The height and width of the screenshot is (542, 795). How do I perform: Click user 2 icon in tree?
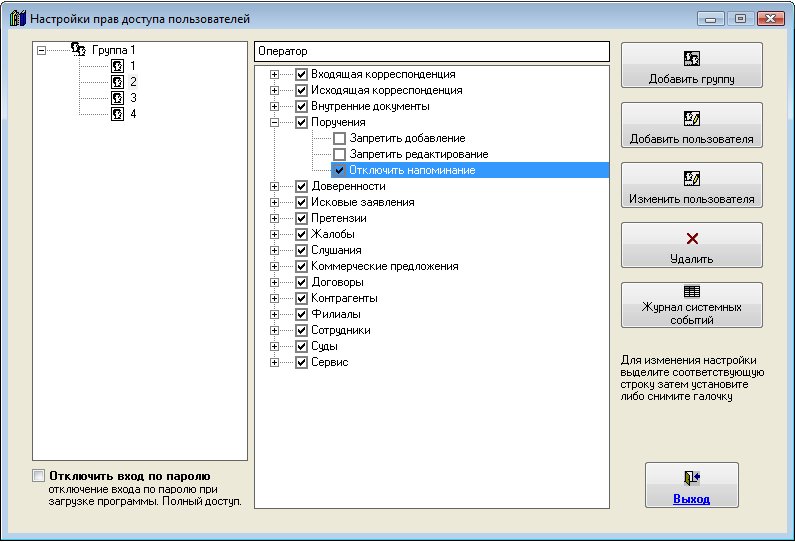tap(117, 82)
